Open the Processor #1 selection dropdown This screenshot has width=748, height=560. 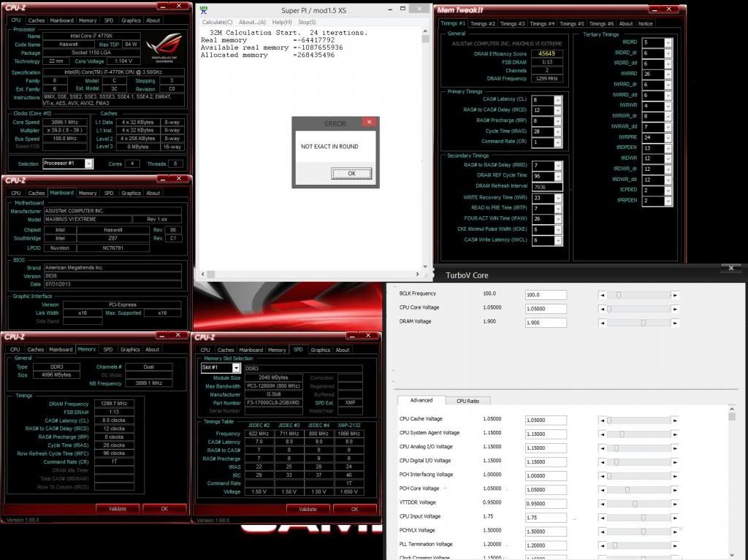click(x=88, y=164)
